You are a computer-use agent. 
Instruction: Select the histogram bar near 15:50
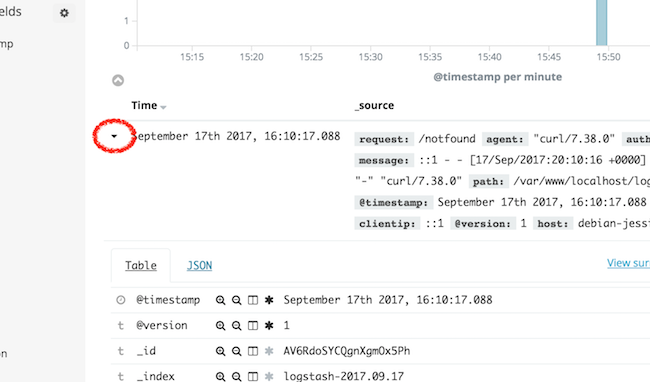point(601,23)
